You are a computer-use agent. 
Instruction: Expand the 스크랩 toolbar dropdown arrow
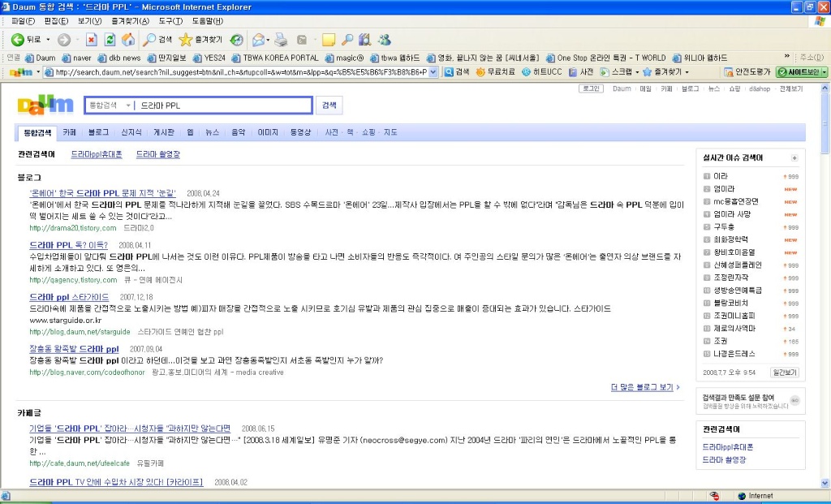tap(636, 72)
